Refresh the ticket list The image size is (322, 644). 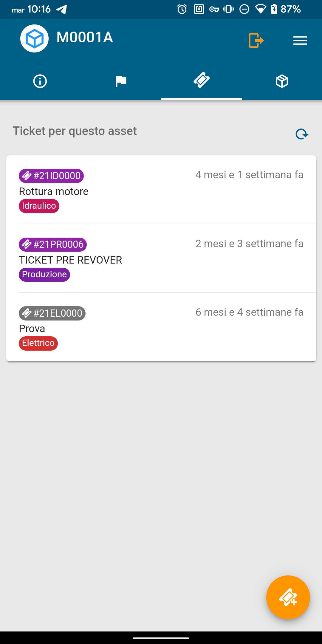[x=302, y=134]
